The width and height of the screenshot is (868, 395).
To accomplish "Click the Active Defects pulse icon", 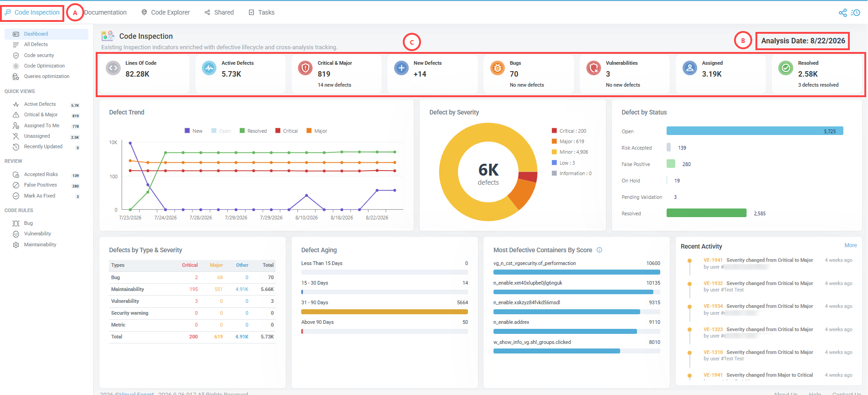I will [x=209, y=68].
